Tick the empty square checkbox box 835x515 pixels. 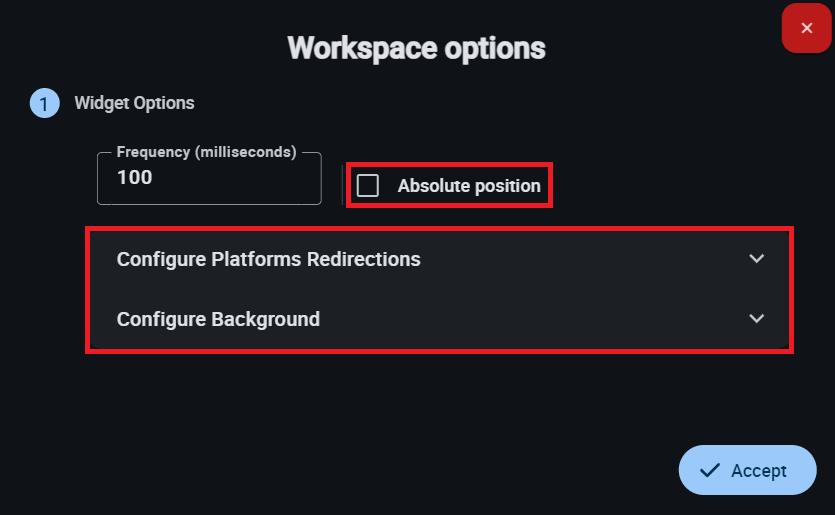(368, 186)
